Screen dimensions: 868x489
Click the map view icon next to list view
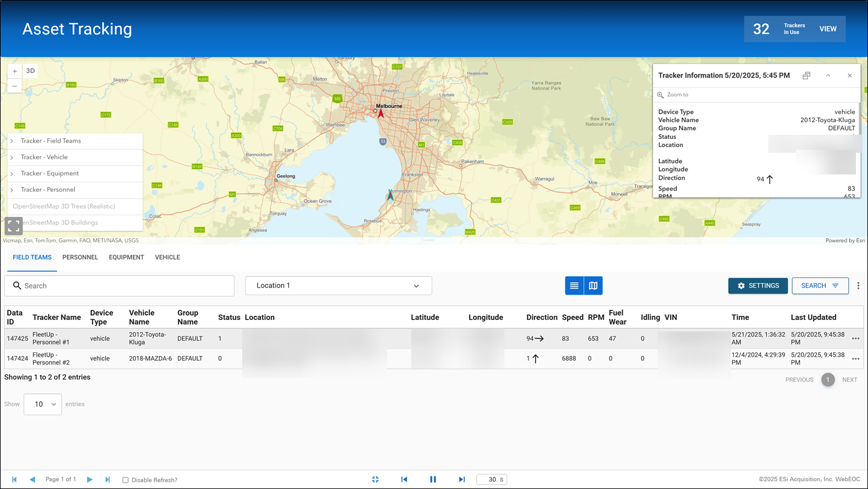593,286
